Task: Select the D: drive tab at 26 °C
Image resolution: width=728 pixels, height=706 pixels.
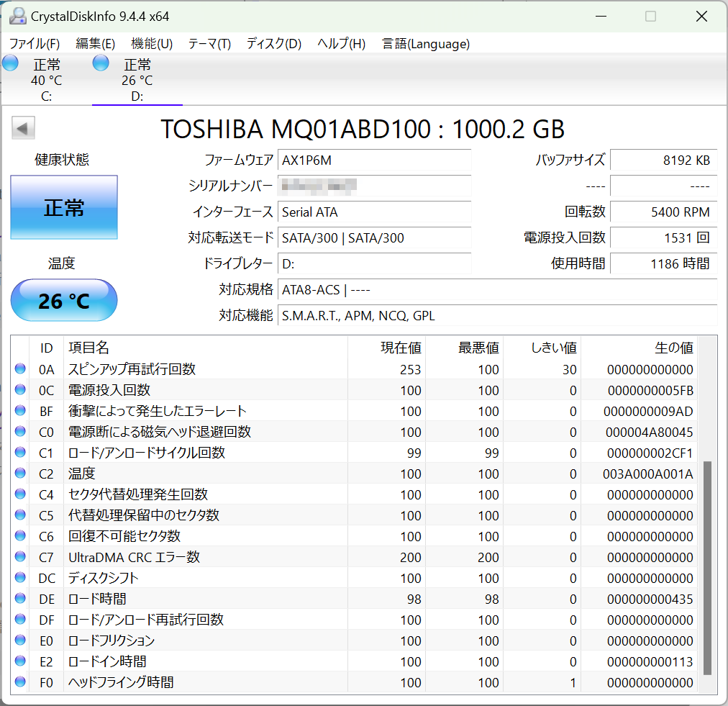Action: (x=137, y=80)
